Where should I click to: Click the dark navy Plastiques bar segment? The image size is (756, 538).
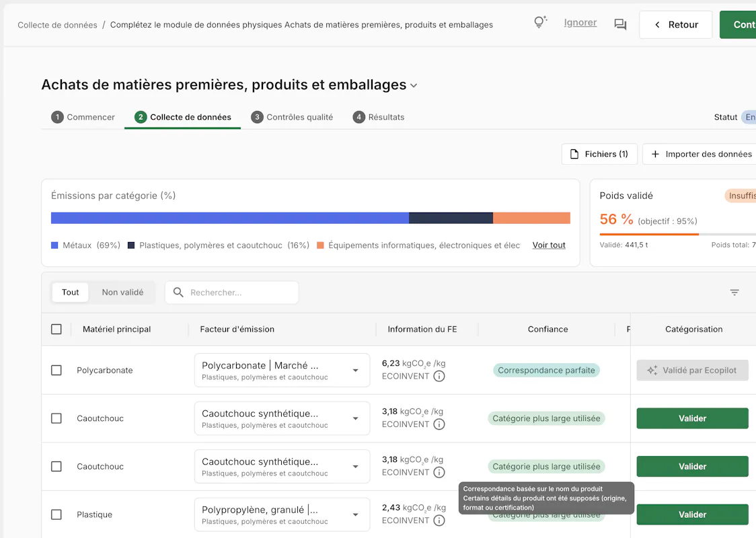(451, 218)
